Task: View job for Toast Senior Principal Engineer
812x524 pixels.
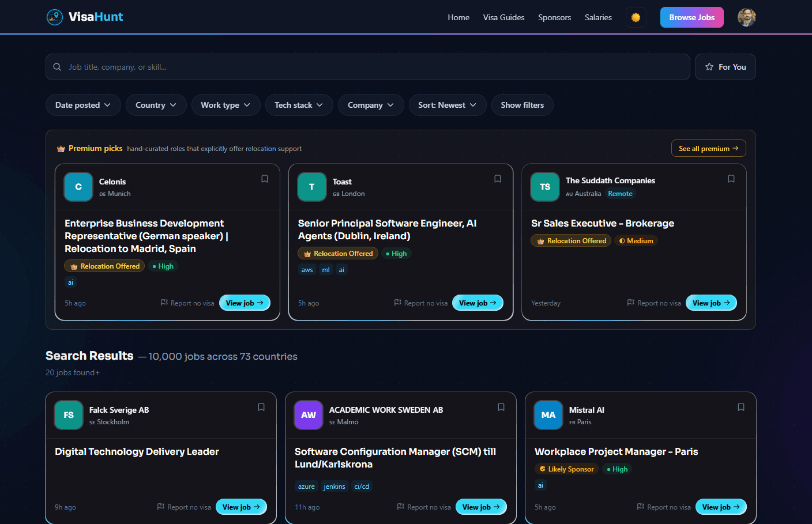Action: [x=478, y=303]
